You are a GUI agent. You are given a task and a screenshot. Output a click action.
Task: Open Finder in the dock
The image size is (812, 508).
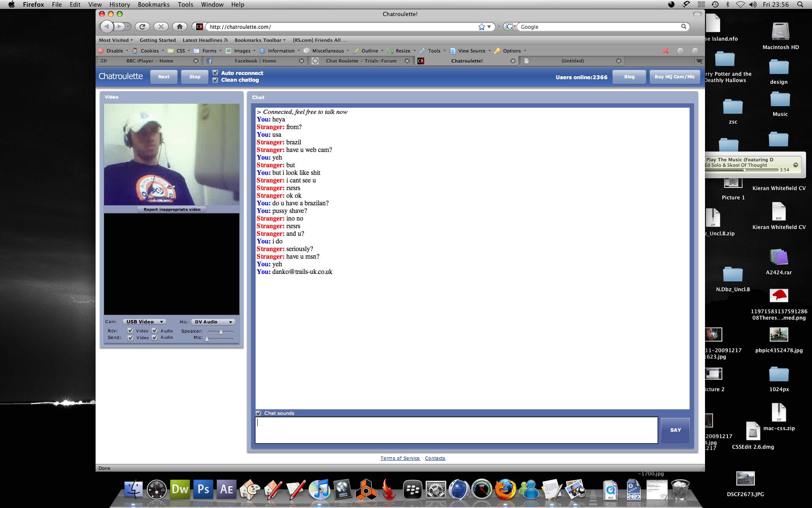[x=133, y=489]
